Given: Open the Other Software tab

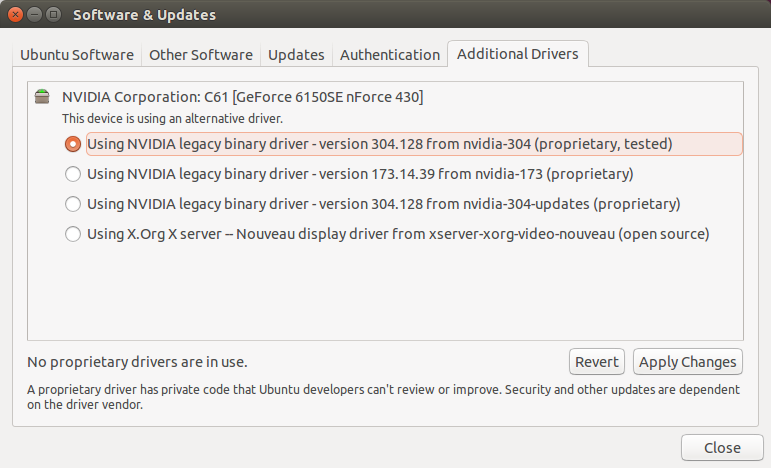Looking at the screenshot, I should tap(201, 55).
